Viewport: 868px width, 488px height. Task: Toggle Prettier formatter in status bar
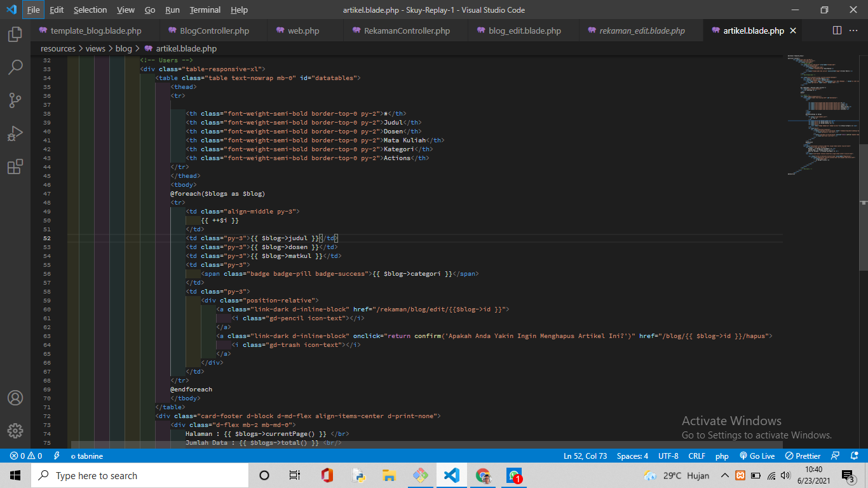[803, 456]
